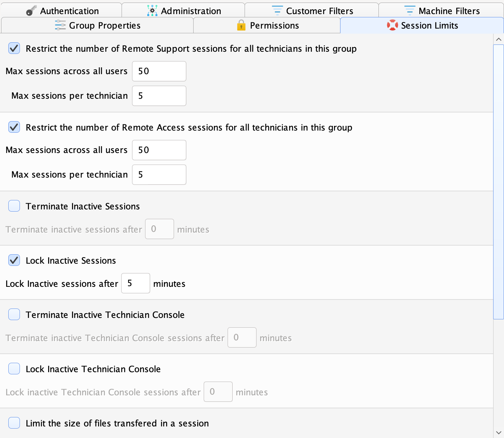Click Lock inactive Technician Console minutes field
The width and height of the screenshot is (504, 438).
(x=218, y=392)
